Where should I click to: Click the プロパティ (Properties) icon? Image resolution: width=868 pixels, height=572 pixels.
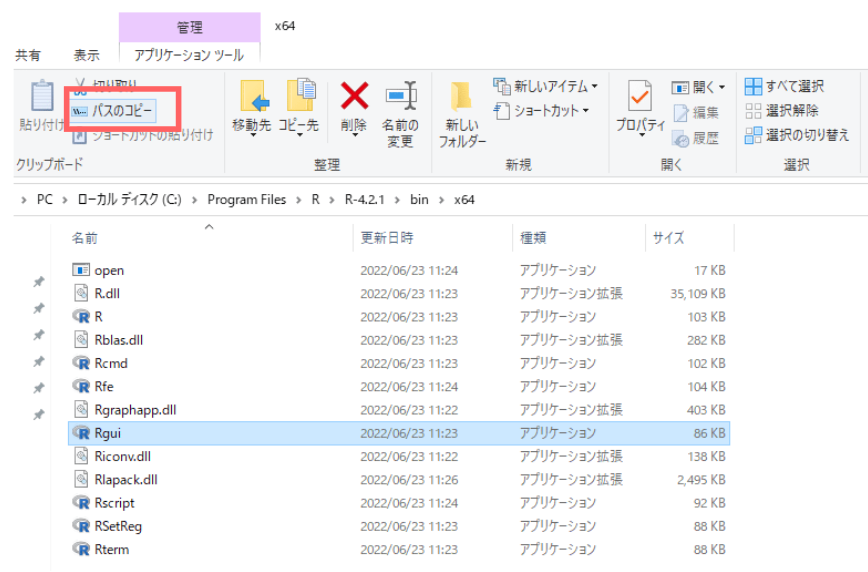click(640, 95)
